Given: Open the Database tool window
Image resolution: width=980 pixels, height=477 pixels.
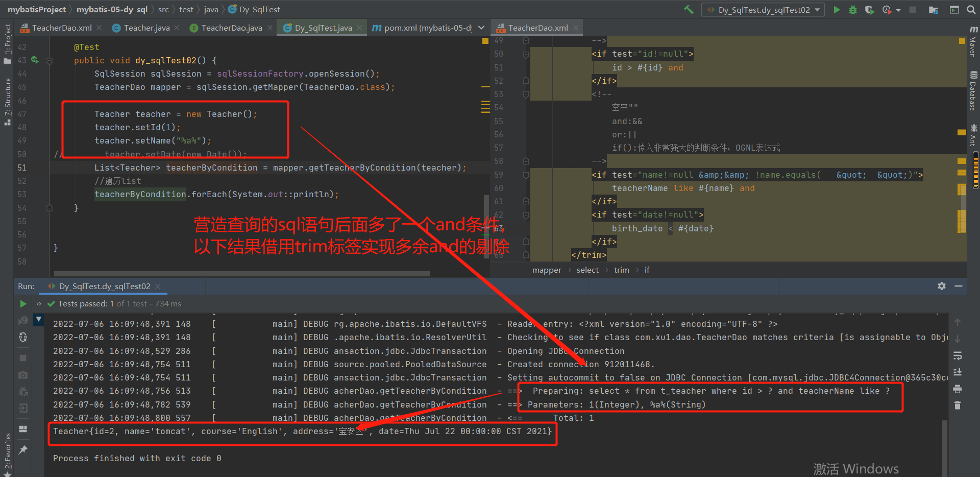Looking at the screenshot, I should (x=973, y=91).
